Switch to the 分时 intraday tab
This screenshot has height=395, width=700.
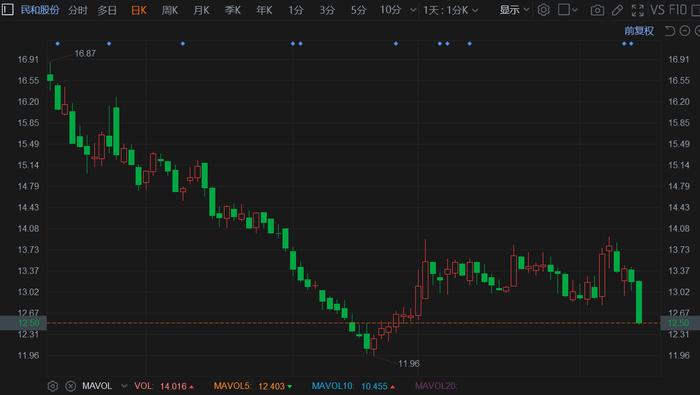click(77, 10)
